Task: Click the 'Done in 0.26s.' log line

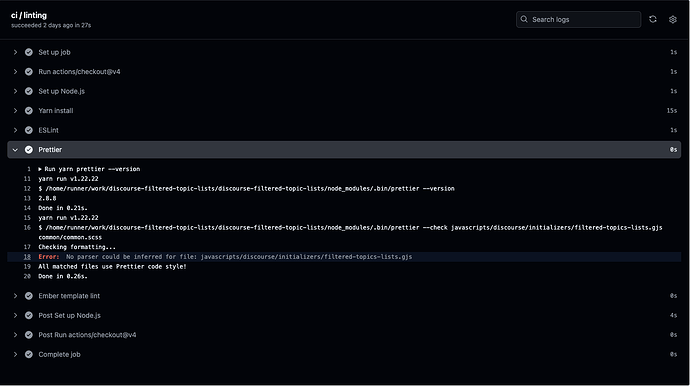Action: (63, 276)
